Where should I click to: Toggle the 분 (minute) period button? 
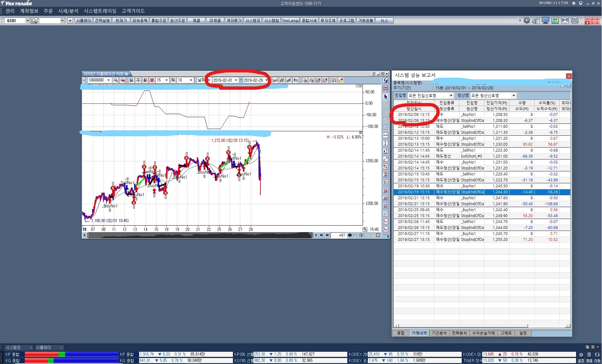[x=152, y=80]
